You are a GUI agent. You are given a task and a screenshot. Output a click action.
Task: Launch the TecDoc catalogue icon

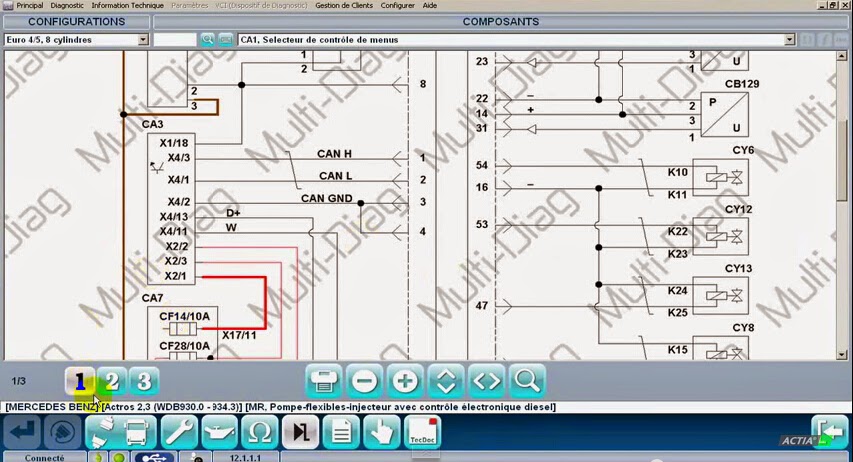pyautogui.click(x=423, y=432)
